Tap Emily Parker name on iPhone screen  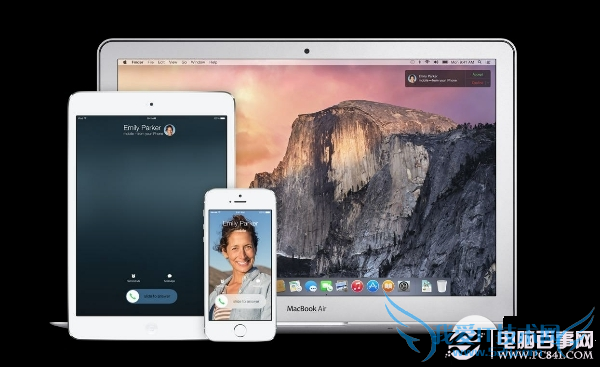pos(240,223)
